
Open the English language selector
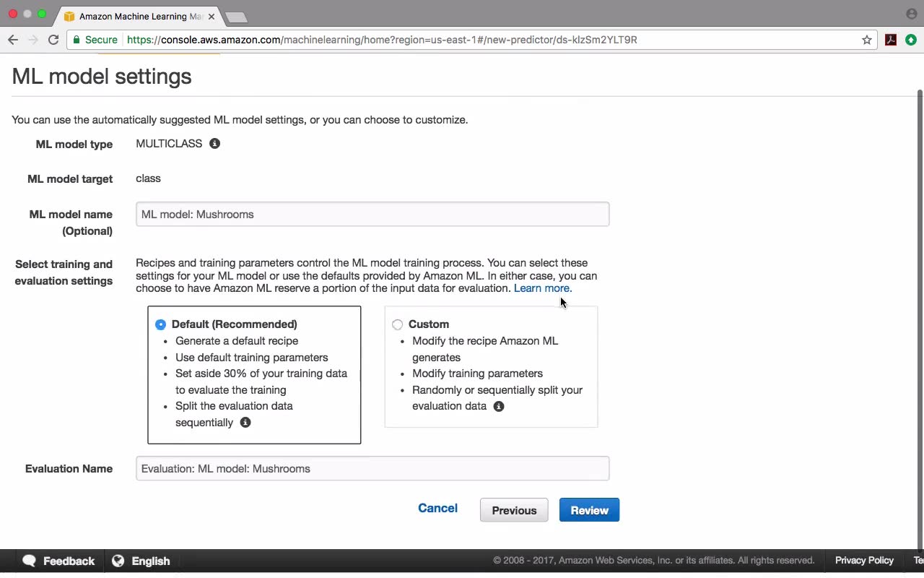click(x=151, y=561)
